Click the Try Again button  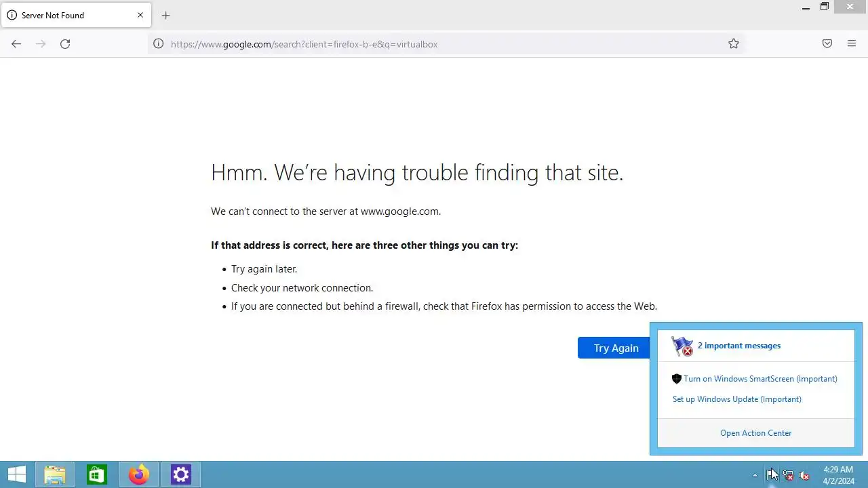coord(616,348)
